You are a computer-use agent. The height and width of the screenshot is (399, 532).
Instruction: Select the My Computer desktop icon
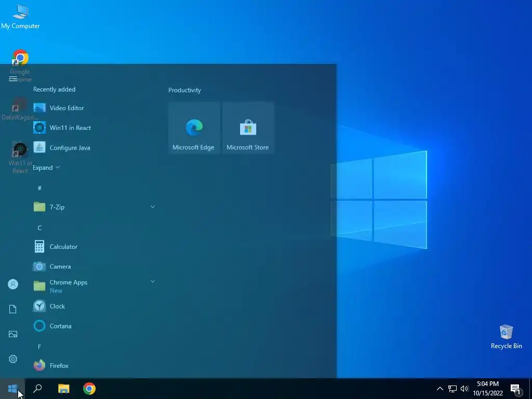pyautogui.click(x=20, y=17)
